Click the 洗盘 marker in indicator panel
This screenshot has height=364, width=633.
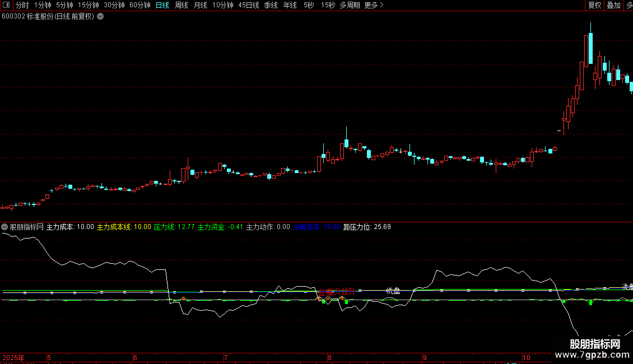click(x=393, y=291)
